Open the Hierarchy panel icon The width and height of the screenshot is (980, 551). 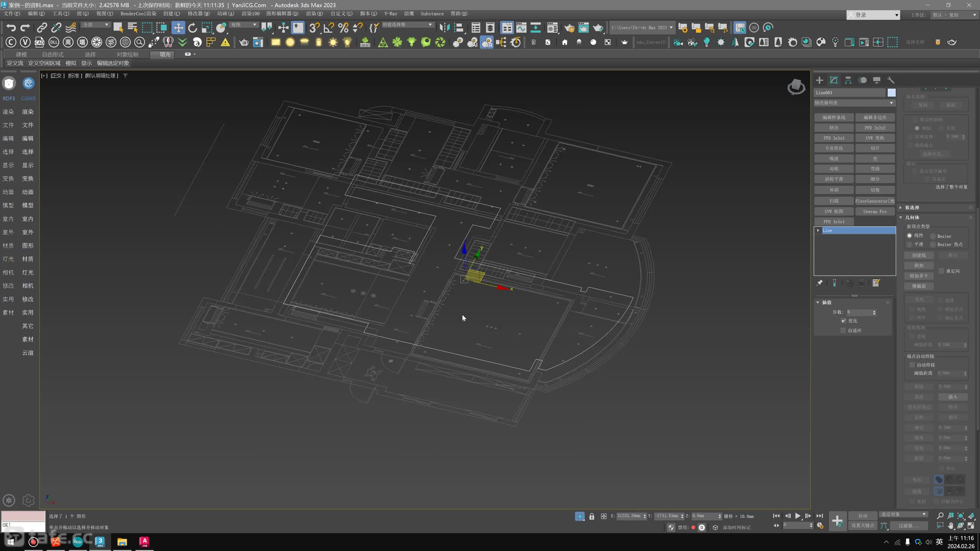point(848,80)
